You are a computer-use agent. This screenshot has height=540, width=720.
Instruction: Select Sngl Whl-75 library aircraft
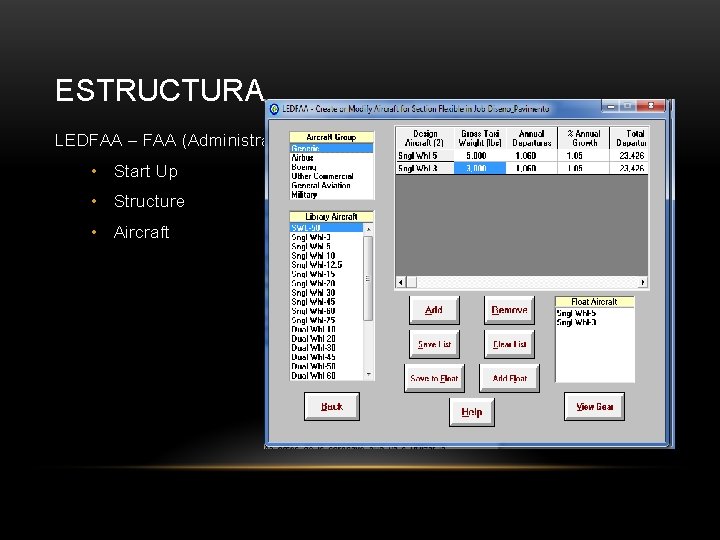[x=326, y=320]
